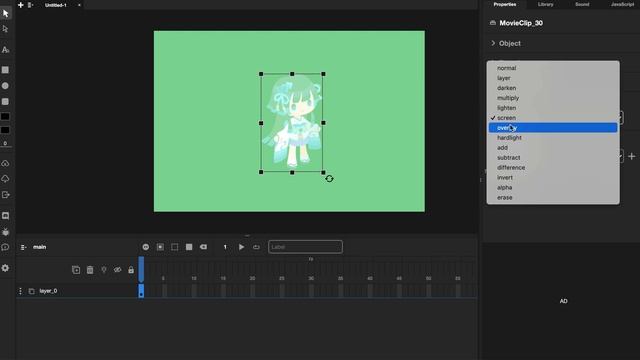Select the arrow selection tool
Viewport: 640px width, 360px height.
coord(5,13)
